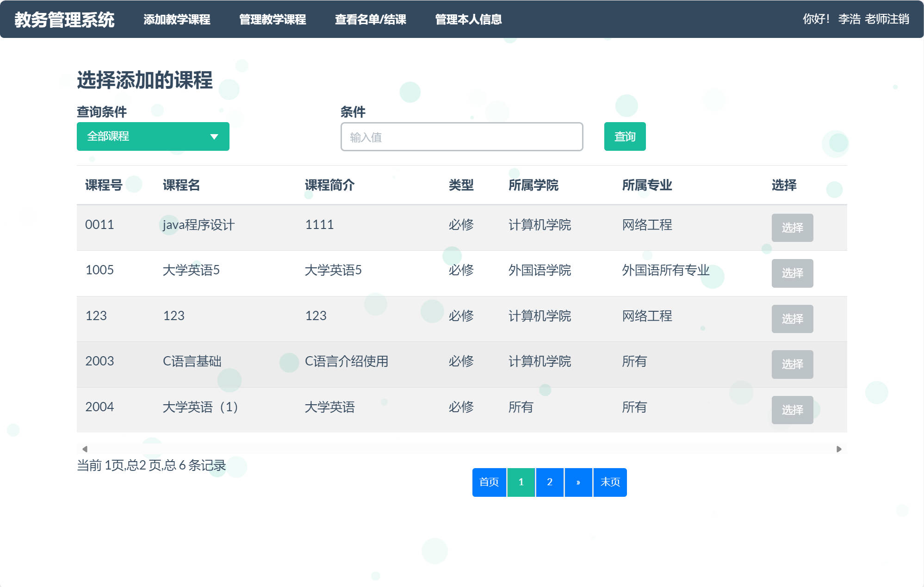Open the 管理教学课程 menu
This screenshot has height=587, width=924.
pos(272,20)
